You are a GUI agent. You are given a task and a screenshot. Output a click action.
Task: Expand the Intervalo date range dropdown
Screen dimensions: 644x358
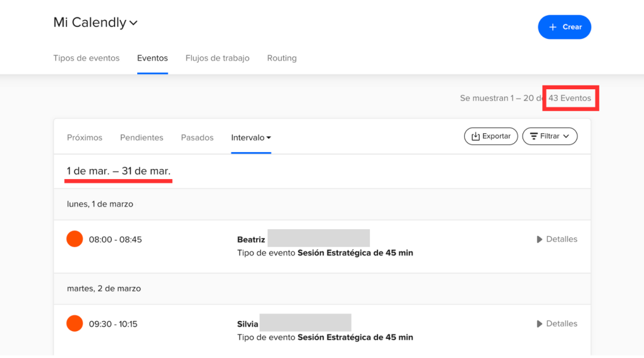(x=251, y=138)
